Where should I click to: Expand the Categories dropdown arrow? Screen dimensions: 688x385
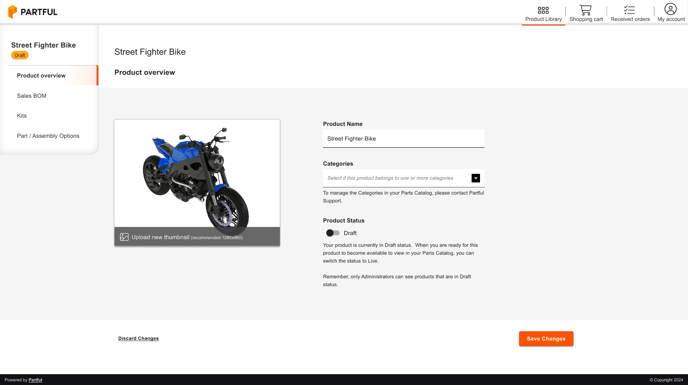pyautogui.click(x=476, y=178)
